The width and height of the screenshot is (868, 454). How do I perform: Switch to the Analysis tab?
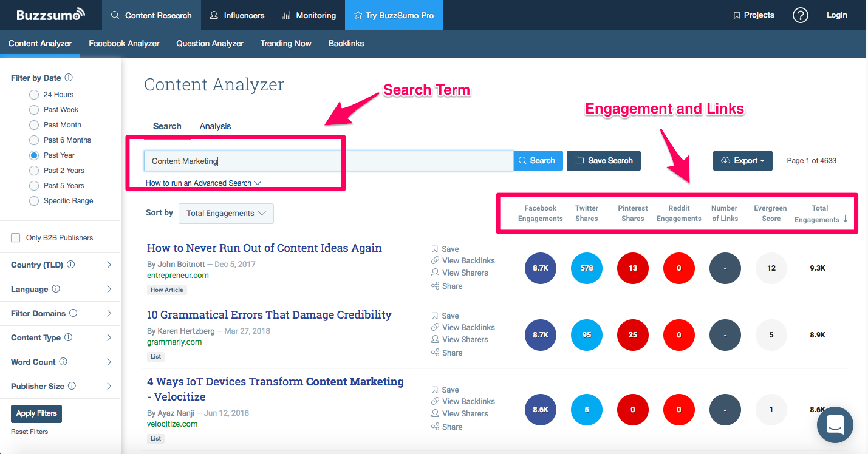pos(215,126)
